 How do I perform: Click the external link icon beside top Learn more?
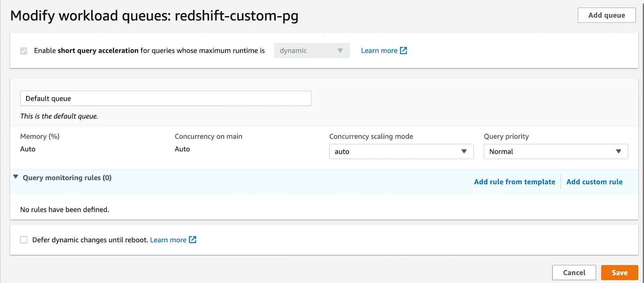403,50
